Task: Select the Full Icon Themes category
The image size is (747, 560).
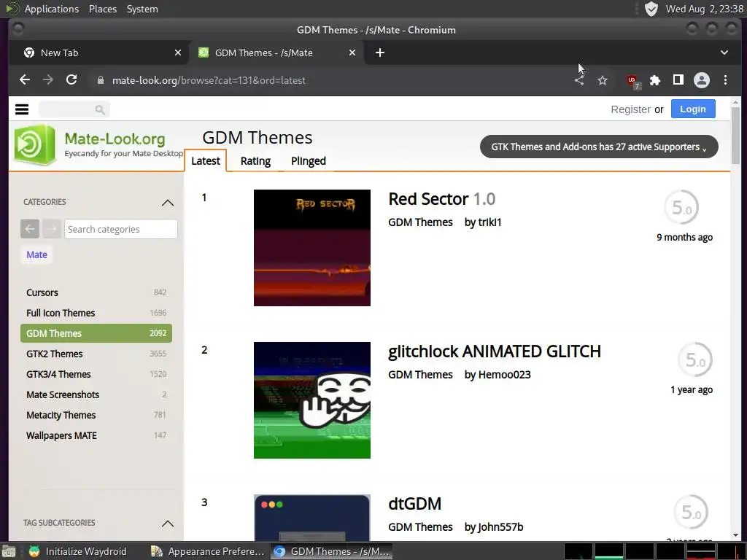Action: point(96,313)
